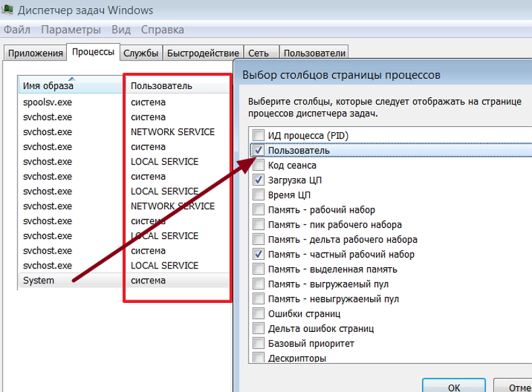
Task: Open the Вид menu
Action: click(x=121, y=30)
